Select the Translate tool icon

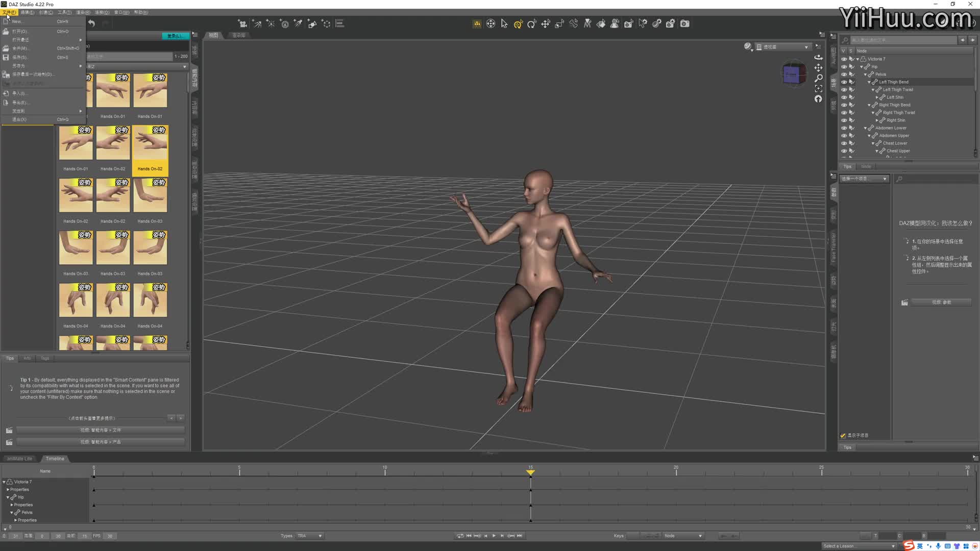click(546, 24)
